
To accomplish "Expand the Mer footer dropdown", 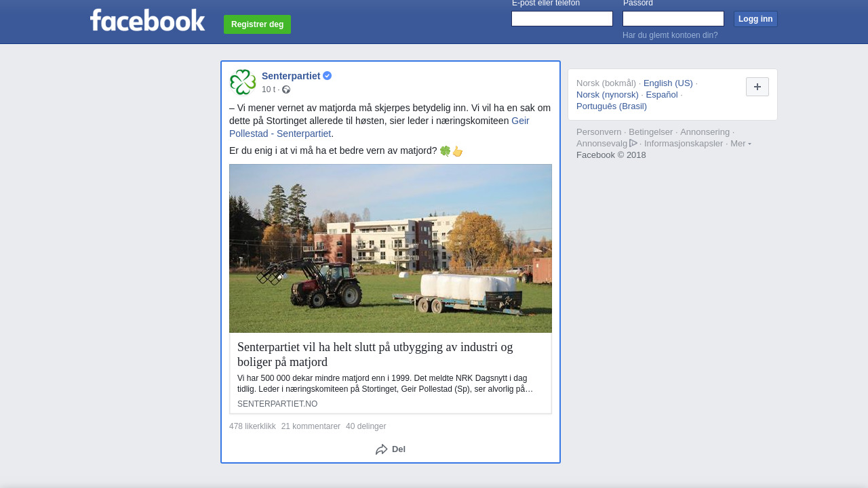I will pyautogui.click(x=741, y=144).
